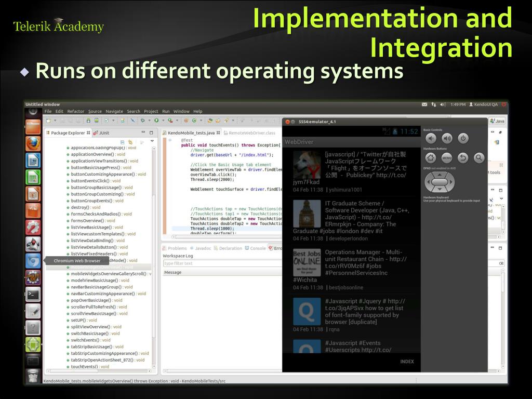The image size is (532, 399).
Task: Click the emulator power button
Action: [x=463, y=138]
